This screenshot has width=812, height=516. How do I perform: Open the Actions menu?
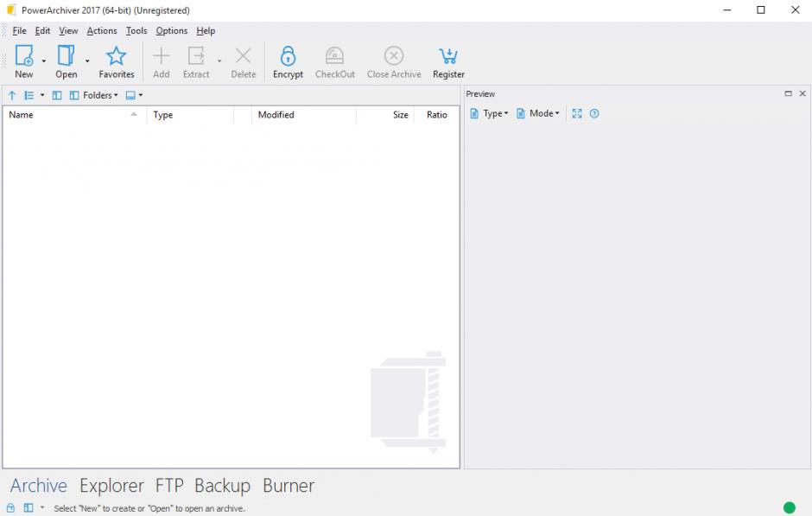102,30
